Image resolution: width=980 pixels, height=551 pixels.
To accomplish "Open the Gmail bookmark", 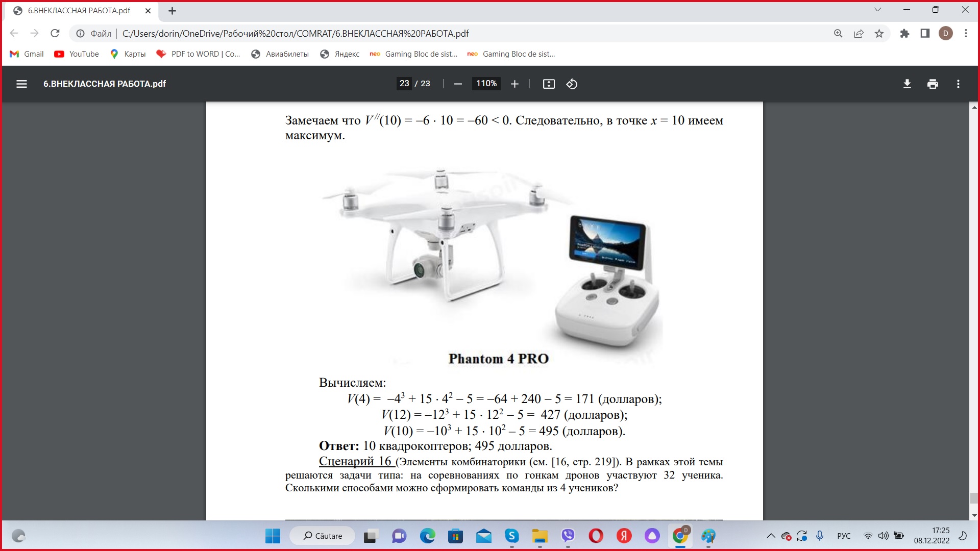I will [27, 54].
